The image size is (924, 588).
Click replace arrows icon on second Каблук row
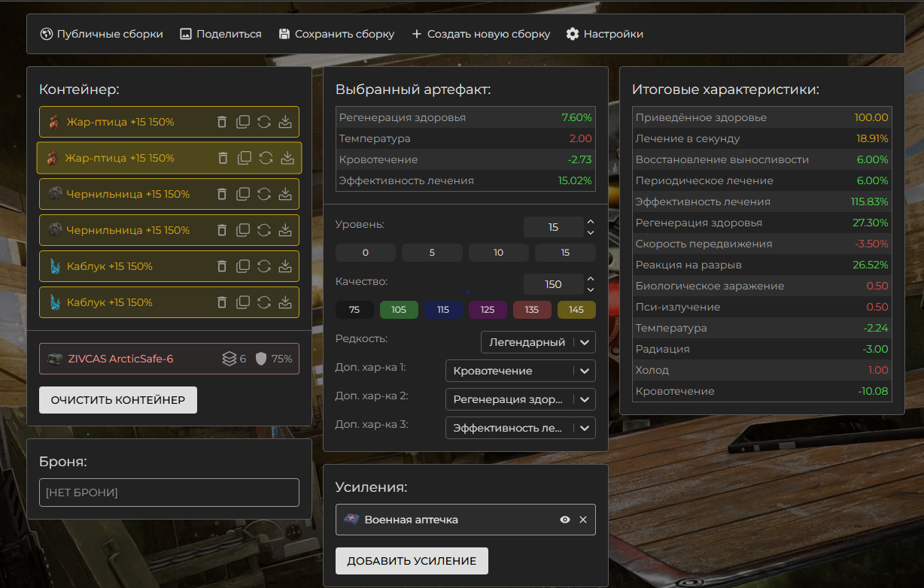(x=264, y=302)
